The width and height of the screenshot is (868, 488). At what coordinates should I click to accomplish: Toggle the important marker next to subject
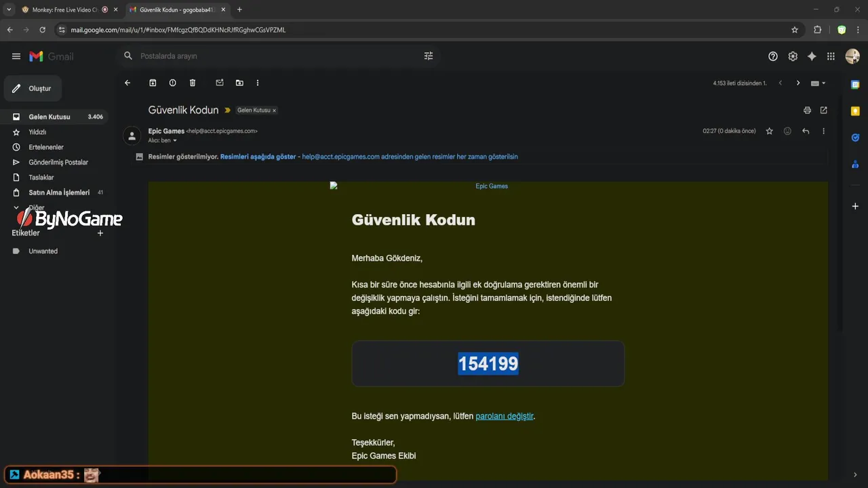(x=228, y=110)
